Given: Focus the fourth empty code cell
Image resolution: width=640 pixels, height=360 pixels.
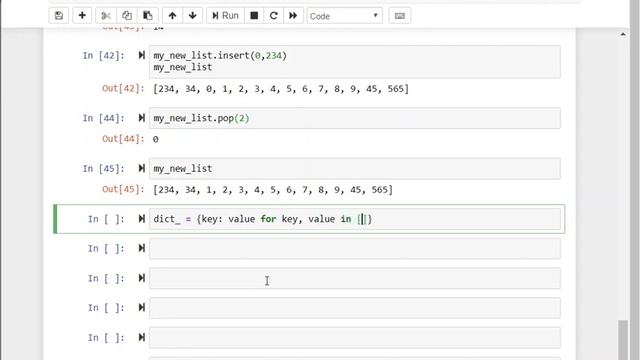Looking at the screenshot, I should 355,338.
